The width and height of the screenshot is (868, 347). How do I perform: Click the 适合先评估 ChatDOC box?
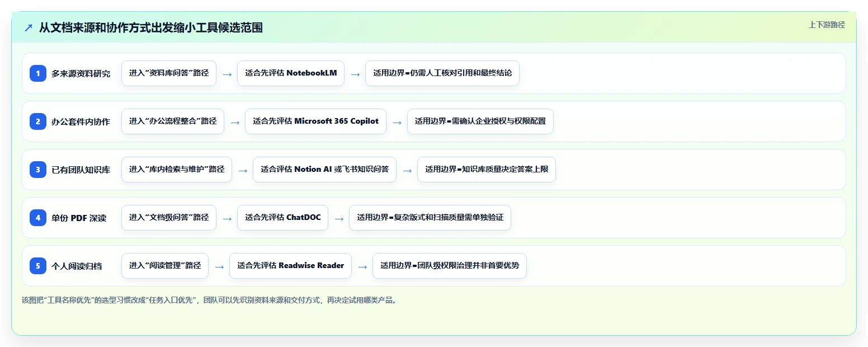283,218
